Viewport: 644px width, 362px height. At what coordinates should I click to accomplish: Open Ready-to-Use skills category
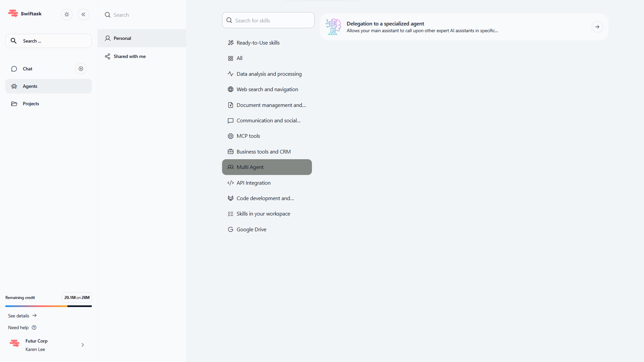(x=258, y=43)
